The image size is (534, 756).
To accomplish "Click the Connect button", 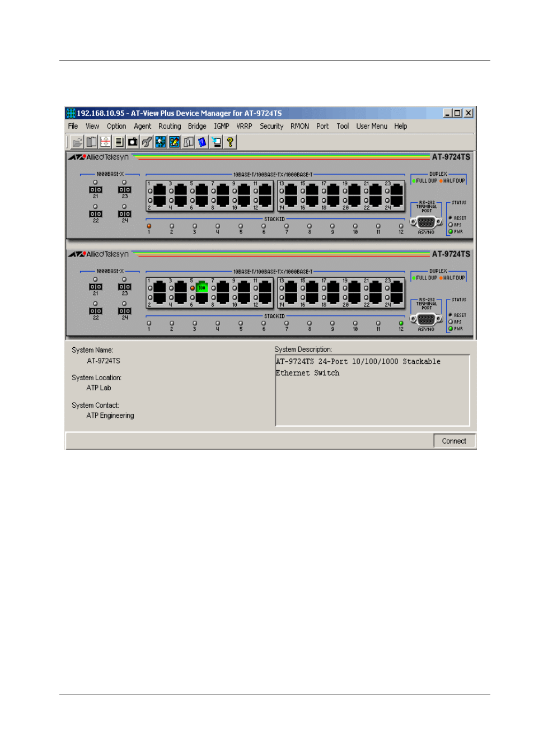I will tap(454, 441).
